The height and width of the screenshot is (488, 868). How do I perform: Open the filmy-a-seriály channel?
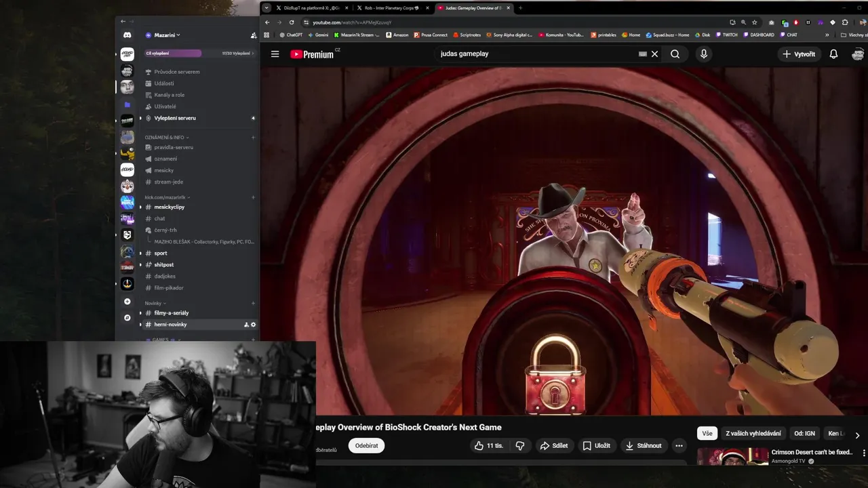pos(172,313)
